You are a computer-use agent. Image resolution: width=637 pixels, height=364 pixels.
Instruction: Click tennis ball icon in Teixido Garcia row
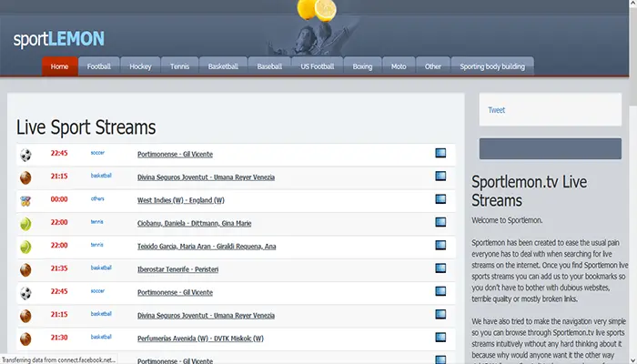(25, 247)
